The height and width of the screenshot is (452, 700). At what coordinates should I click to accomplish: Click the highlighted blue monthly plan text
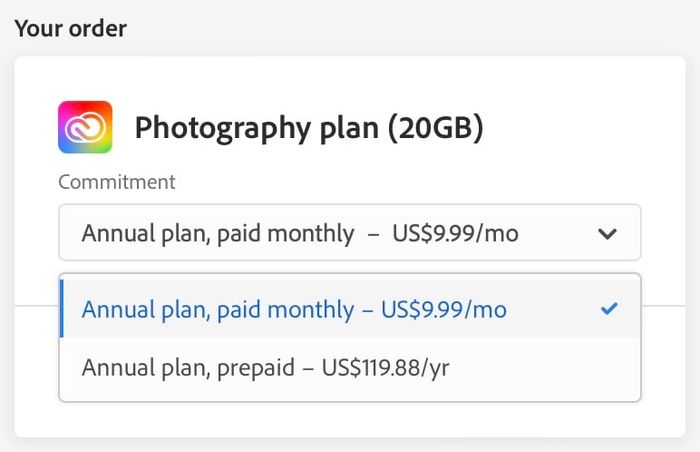coord(294,310)
